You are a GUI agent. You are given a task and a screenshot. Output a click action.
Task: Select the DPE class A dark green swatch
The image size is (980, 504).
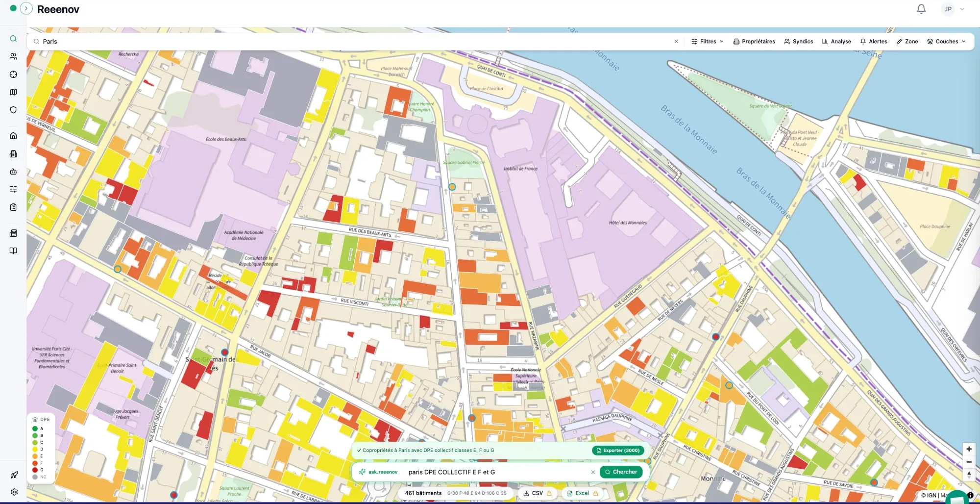click(x=35, y=428)
